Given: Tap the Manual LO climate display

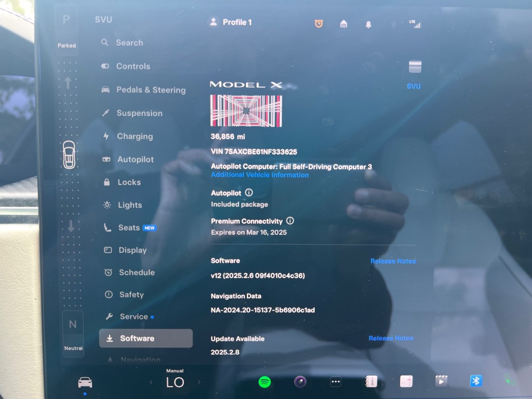Looking at the screenshot, I should point(175,379).
